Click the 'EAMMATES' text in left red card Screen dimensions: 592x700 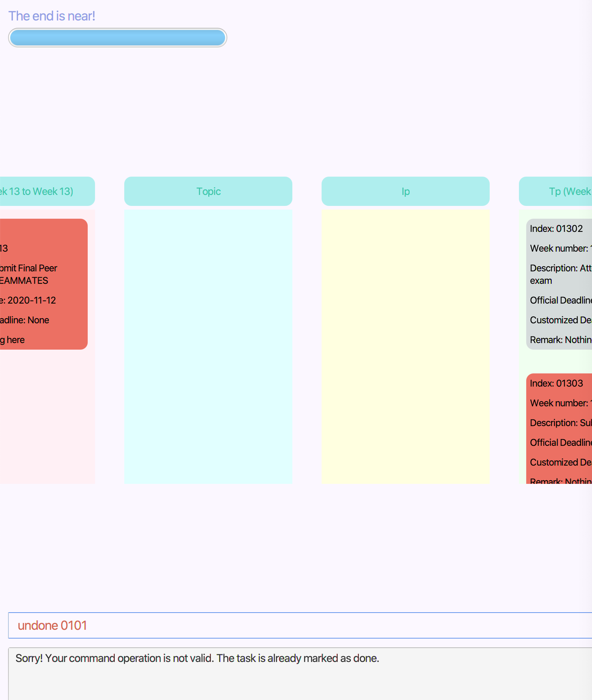(24, 281)
